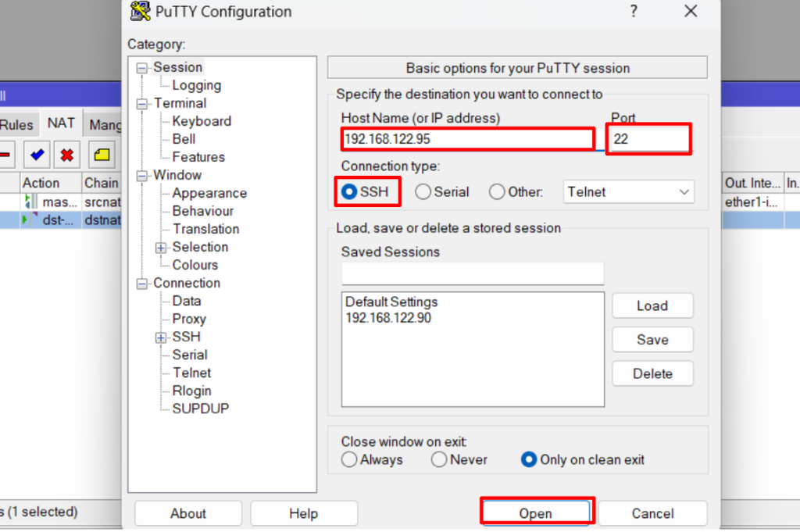Expand the SSH tree node
Image resolution: width=800 pixels, height=532 pixels.
pyautogui.click(x=161, y=337)
